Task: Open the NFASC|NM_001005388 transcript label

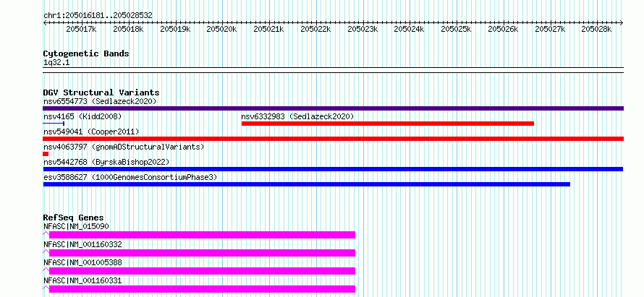Action: coord(82,262)
